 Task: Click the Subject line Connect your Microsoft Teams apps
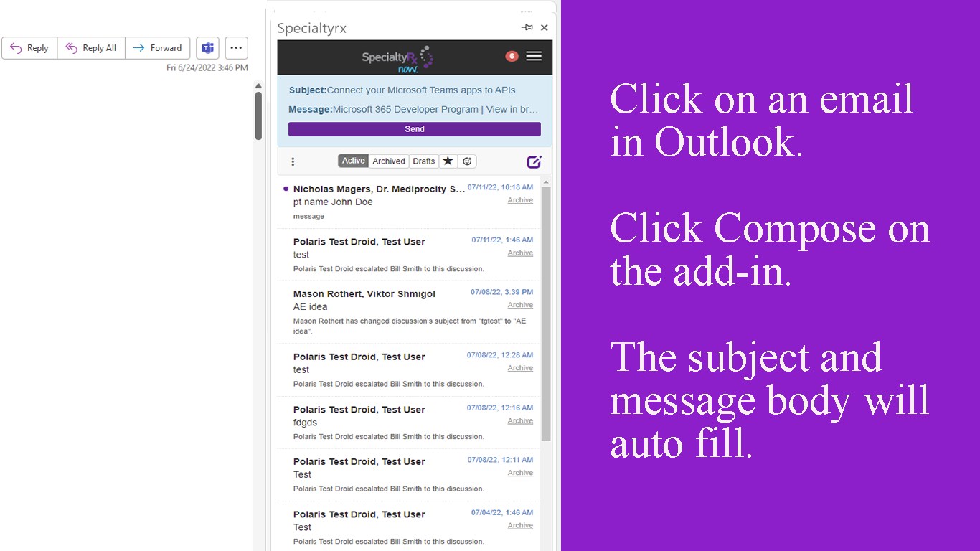402,90
